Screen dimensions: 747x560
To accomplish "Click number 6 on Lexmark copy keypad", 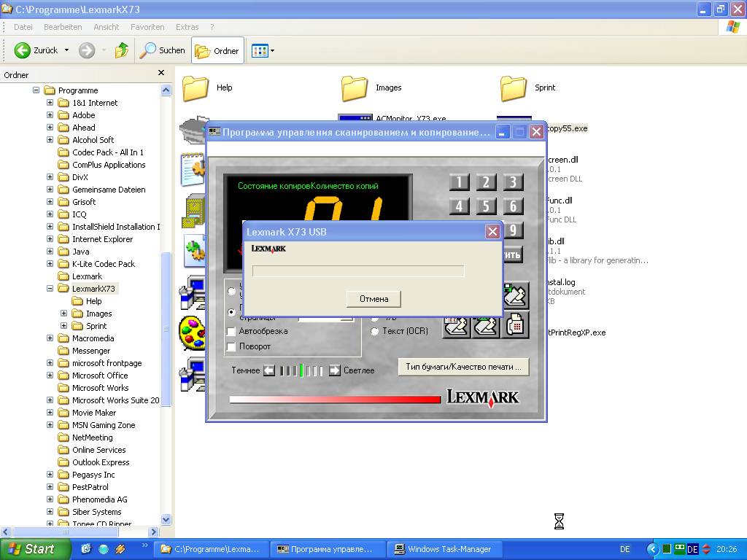I will pyautogui.click(x=513, y=206).
